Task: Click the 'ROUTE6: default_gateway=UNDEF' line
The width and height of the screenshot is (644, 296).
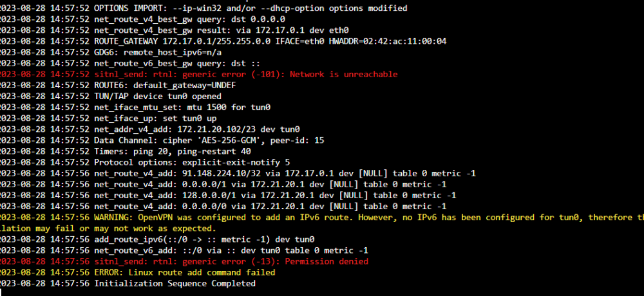Action: (x=118, y=86)
